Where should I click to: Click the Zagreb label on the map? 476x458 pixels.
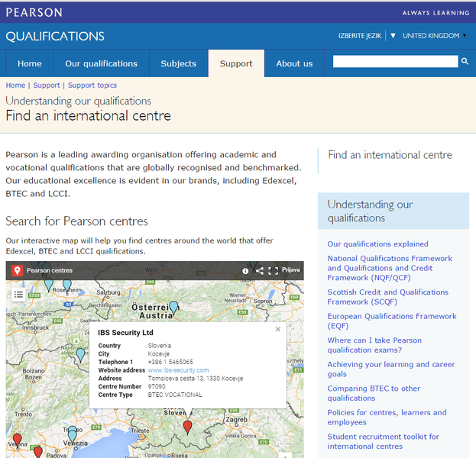point(237,420)
